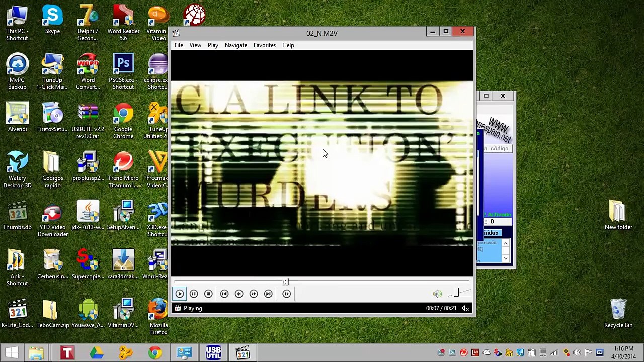Click the video display area
Image resolution: width=644 pixels, height=362 pixels.
pyautogui.click(x=322, y=163)
